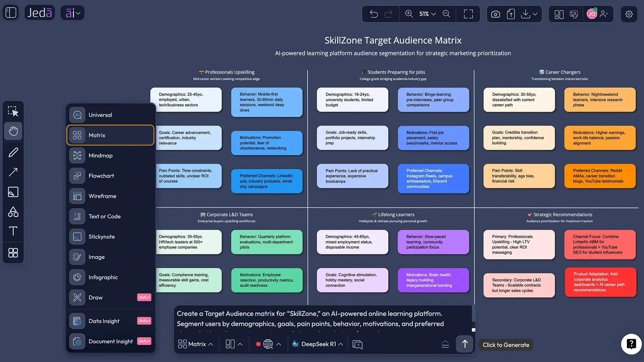Select the red Product Adaptation card

[x=600, y=282]
